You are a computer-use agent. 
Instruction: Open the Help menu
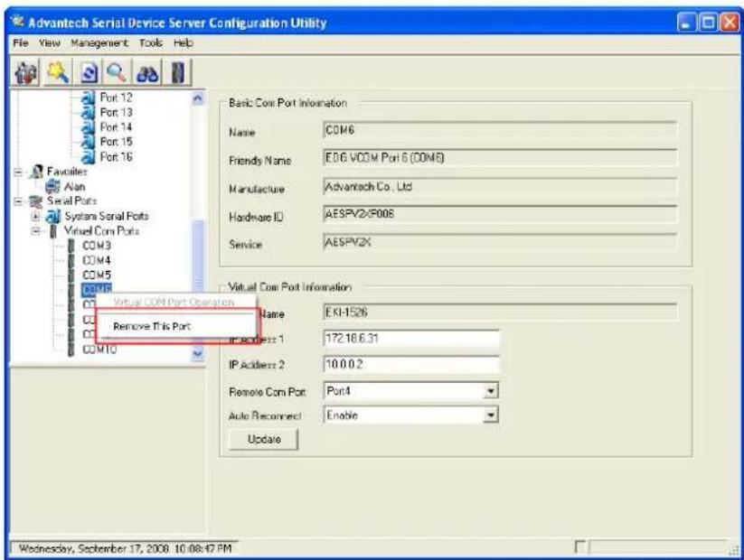tap(183, 43)
